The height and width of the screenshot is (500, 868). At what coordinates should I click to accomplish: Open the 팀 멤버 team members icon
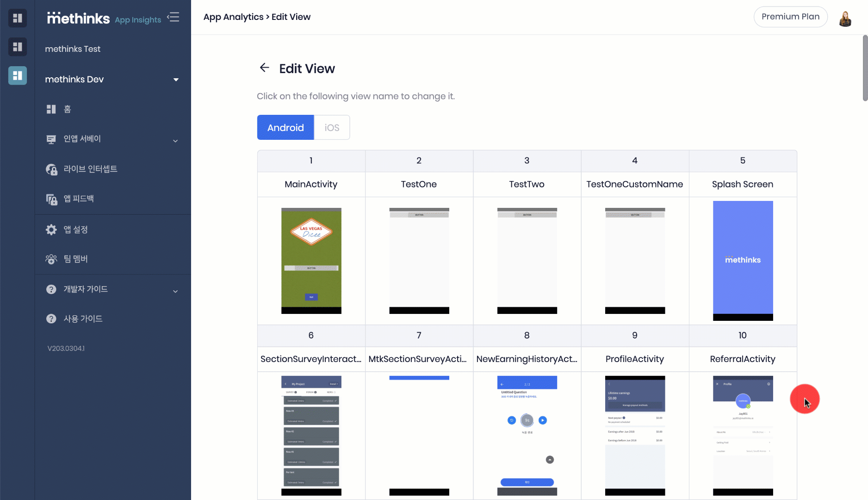(51, 259)
